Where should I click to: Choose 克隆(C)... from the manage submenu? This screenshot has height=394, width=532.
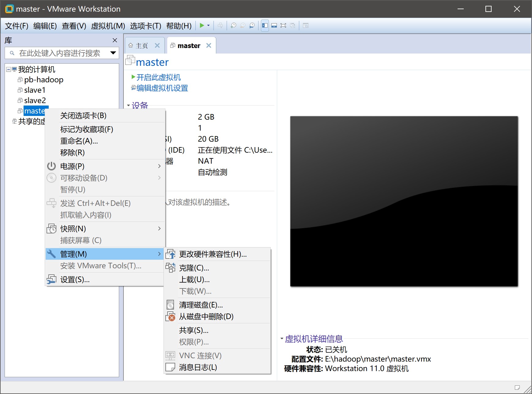[194, 268]
